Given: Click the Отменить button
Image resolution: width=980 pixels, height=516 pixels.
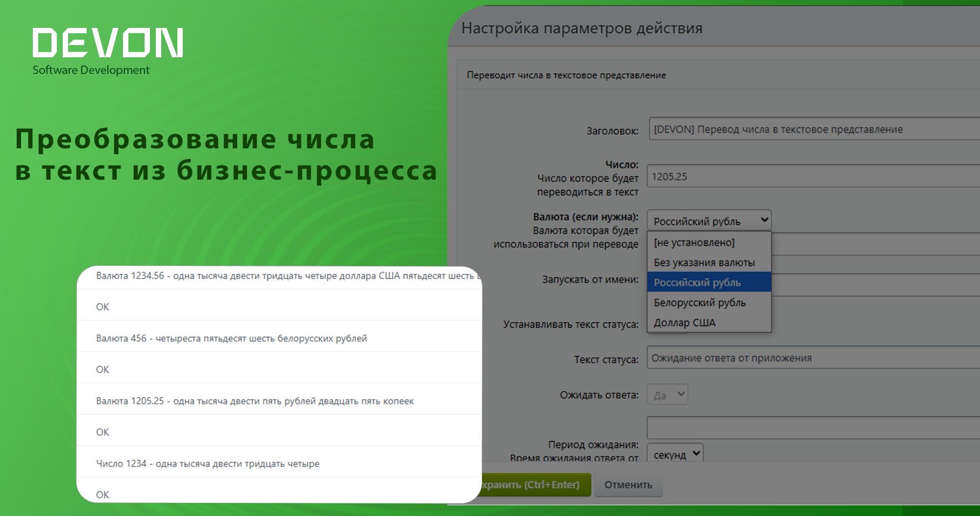Looking at the screenshot, I should pyautogui.click(x=628, y=485).
